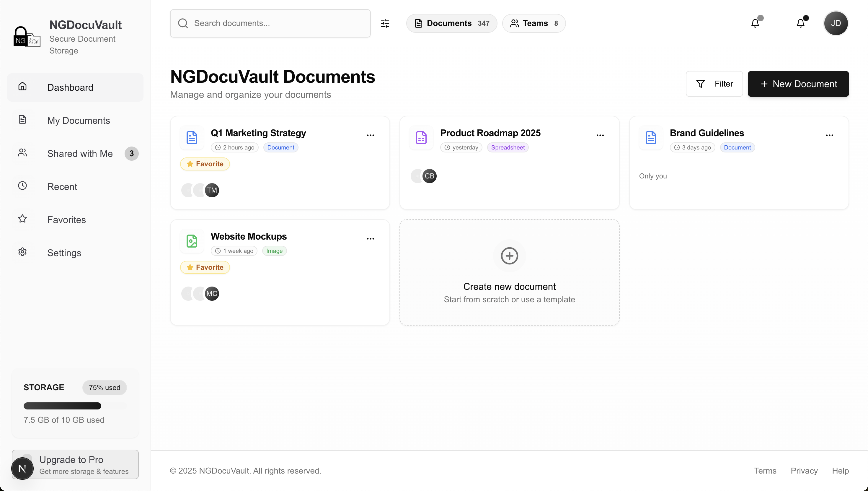Click the NGDocuVault lock logo
868x491 pixels.
(x=26, y=37)
